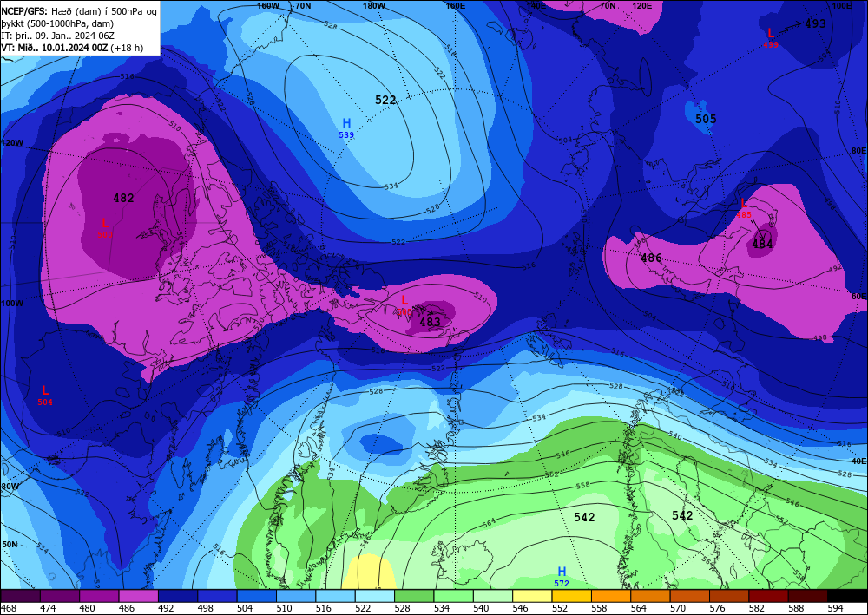This screenshot has width=868, height=615.
Task: Click the green legend swatch at 528
Action: coord(415,596)
